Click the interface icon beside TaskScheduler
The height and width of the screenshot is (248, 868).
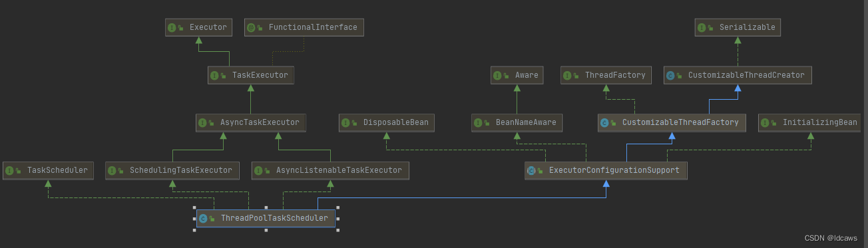10,171
